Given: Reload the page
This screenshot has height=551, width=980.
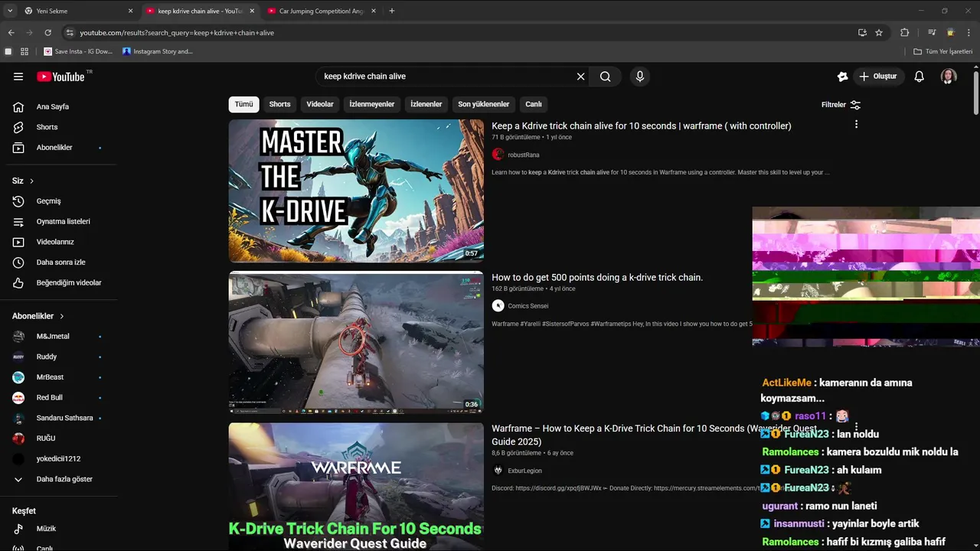Looking at the screenshot, I should point(47,33).
